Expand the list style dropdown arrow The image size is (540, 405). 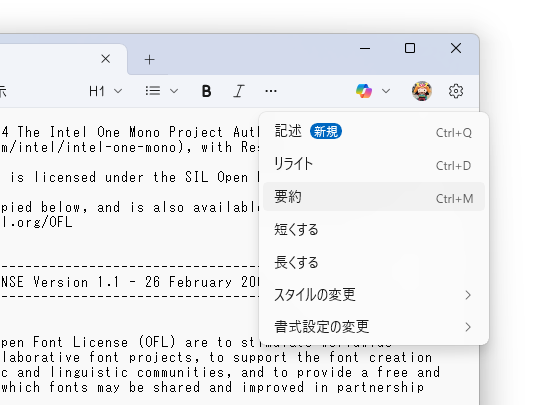click(x=174, y=91)
